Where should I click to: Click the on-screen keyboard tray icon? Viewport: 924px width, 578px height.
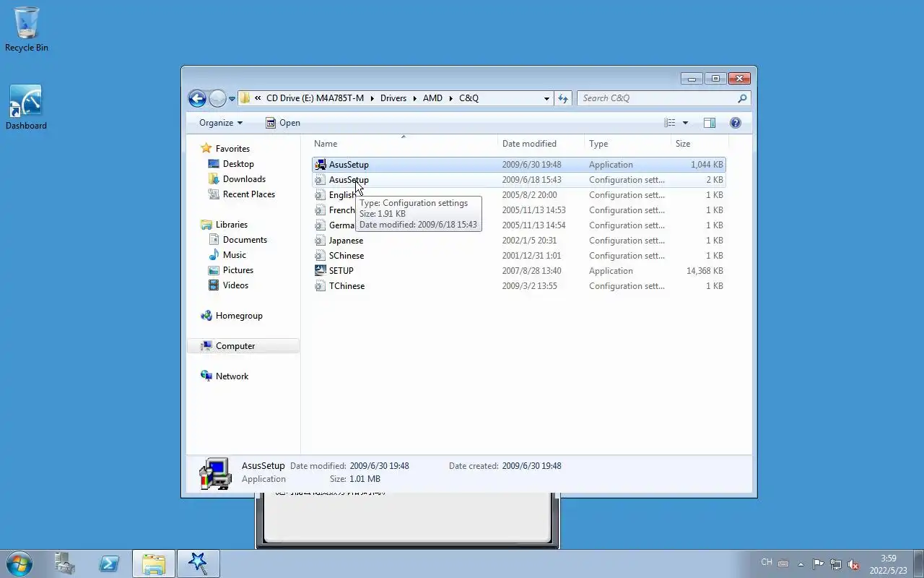coord(783,564)
